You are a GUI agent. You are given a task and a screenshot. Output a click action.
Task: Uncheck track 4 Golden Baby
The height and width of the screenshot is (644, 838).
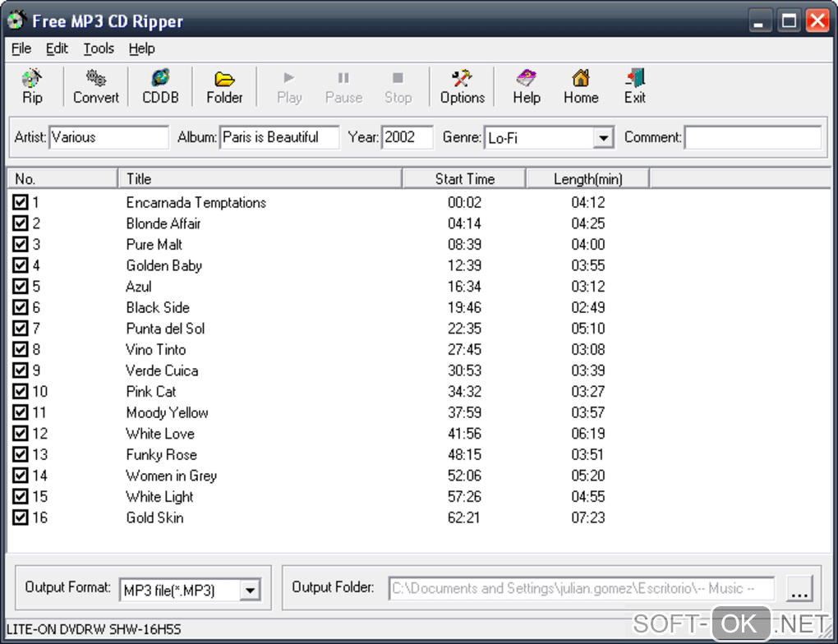point(21,265)
